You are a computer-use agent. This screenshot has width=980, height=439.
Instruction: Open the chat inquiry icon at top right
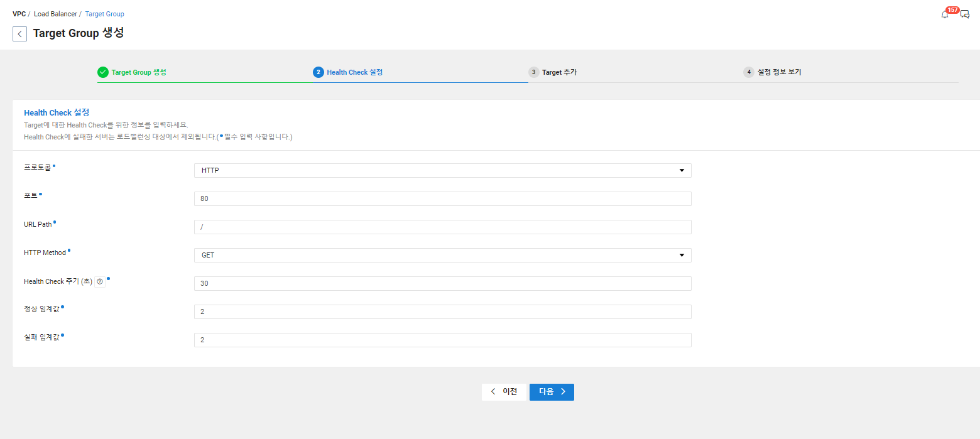(x=965, y=14)
